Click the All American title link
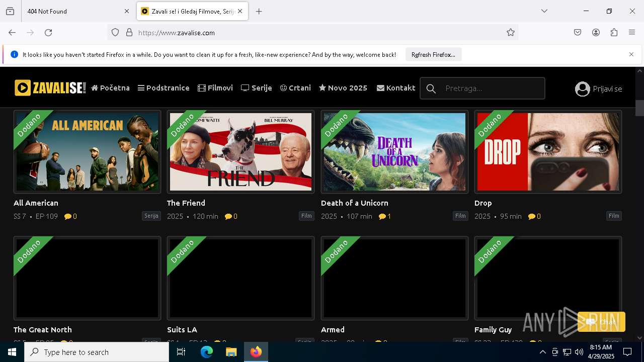 [36, 203]
